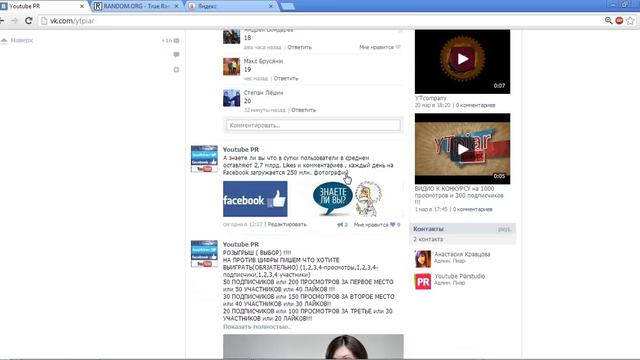
Task: Open comments link under the contest video
Action: click(473, 209)
